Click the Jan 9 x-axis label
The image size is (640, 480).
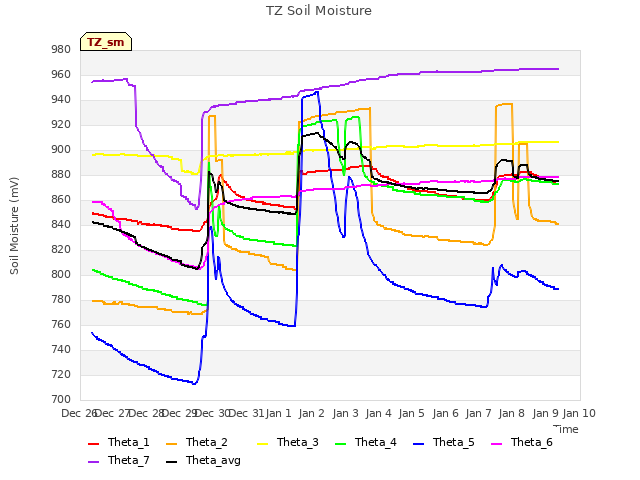click(545, 413)
